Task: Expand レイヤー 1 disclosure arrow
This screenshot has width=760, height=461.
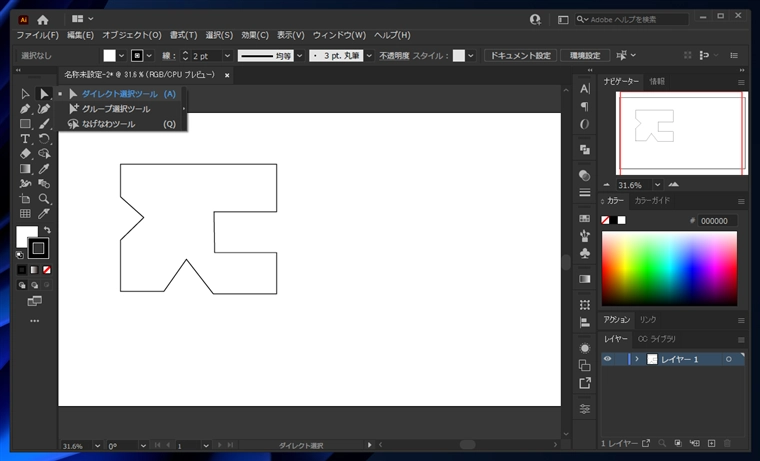Action: point(637,359)
